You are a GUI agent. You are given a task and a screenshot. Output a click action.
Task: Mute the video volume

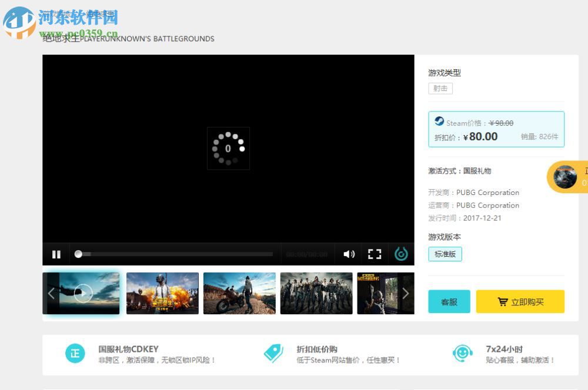(349, 254)
